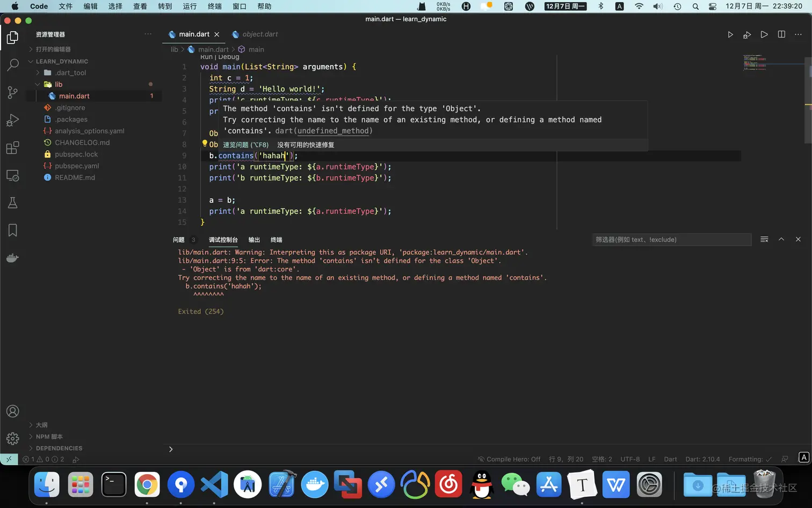Image resolution: width=812 pixels, height=508 pixels.
Task: Click the remote window indicator in status bar
Action: pyautogui.click(x=9, y=459)
